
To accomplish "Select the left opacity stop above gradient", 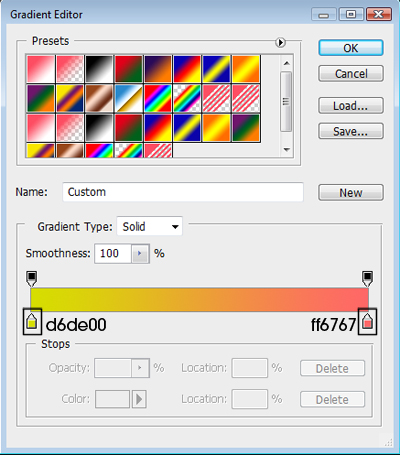I will [31, 279].
